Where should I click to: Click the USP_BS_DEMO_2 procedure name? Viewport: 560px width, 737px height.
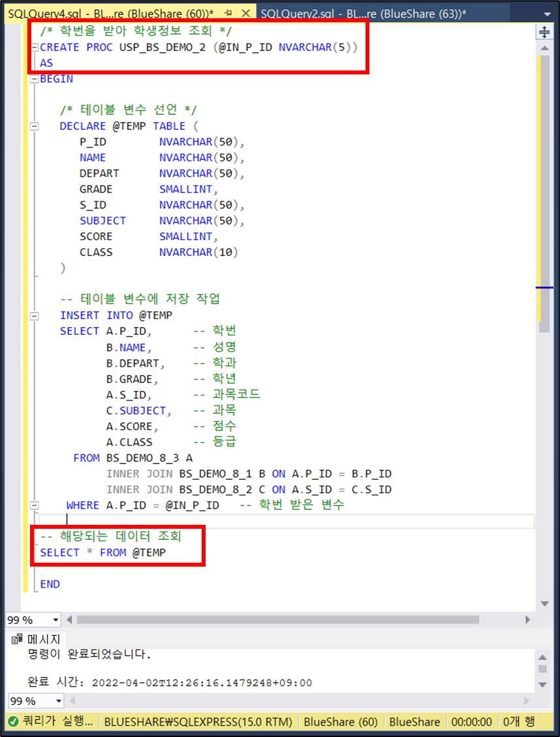pos(163,48)
